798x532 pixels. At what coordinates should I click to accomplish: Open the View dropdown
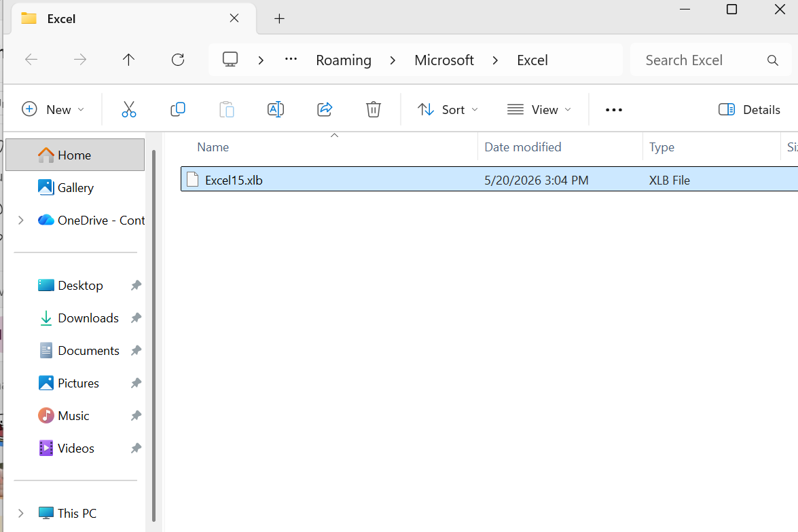(x=539, y=109)
